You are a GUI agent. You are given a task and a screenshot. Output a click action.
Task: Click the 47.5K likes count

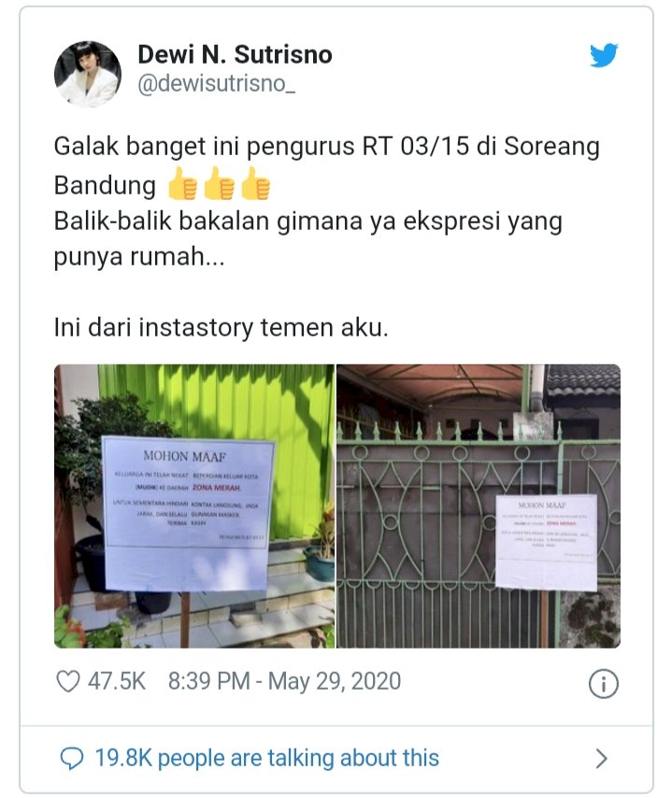click(117, 681)
